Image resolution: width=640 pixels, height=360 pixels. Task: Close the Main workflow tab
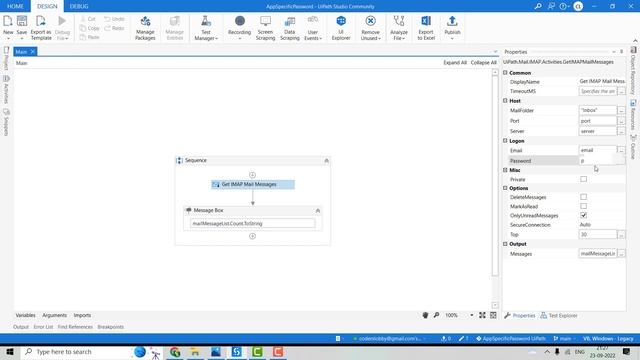[x=33, y=51]
